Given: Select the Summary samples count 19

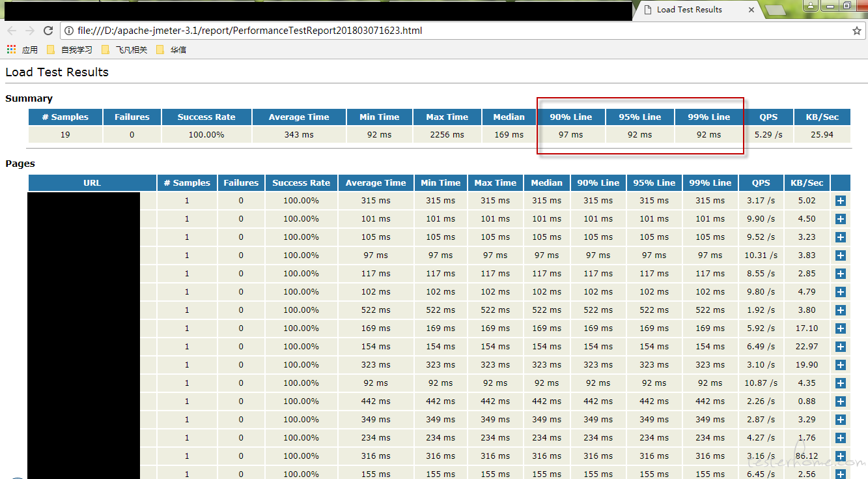Looking at the screenshot, I should (x=65, y=135).
